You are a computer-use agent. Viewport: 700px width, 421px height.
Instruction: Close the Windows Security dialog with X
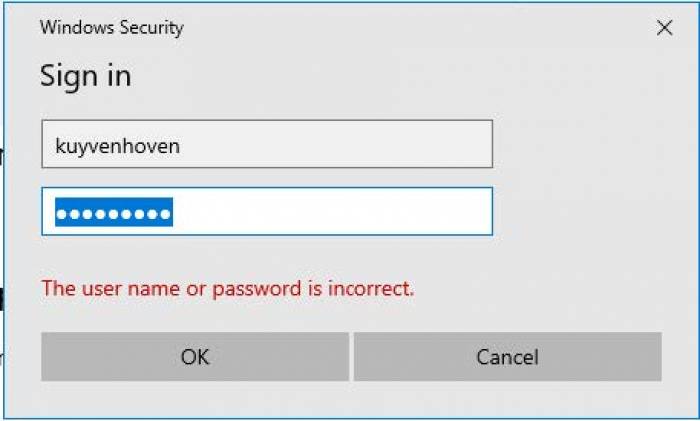click(664, 28)
